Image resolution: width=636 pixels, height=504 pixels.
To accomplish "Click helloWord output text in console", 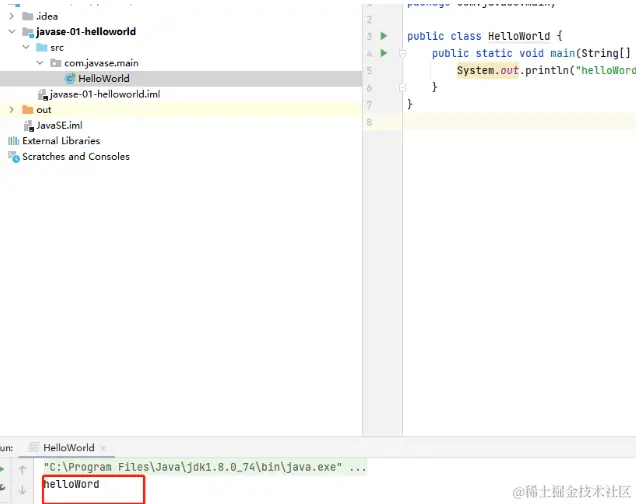I will 71,484.
